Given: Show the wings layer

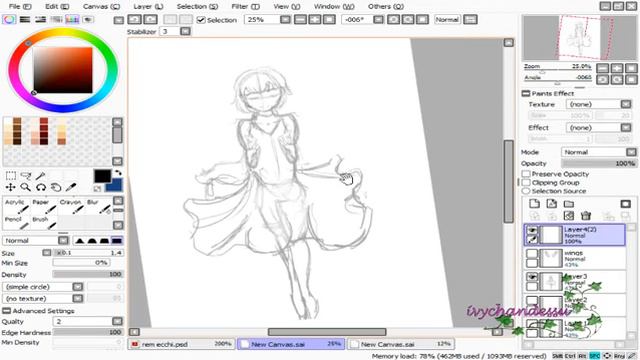Looking at the screenshot, I should (x=532, y=253).
